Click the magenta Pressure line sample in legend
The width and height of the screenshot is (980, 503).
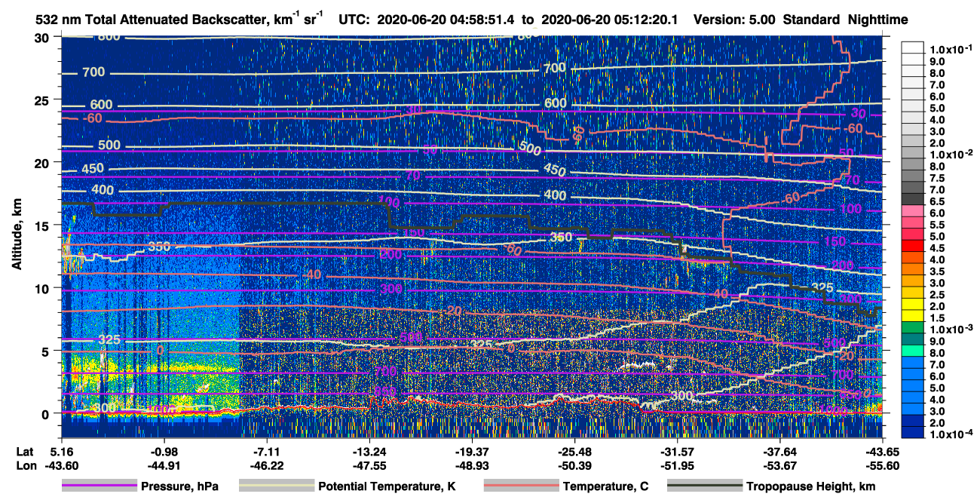click(x=99, y=486)
